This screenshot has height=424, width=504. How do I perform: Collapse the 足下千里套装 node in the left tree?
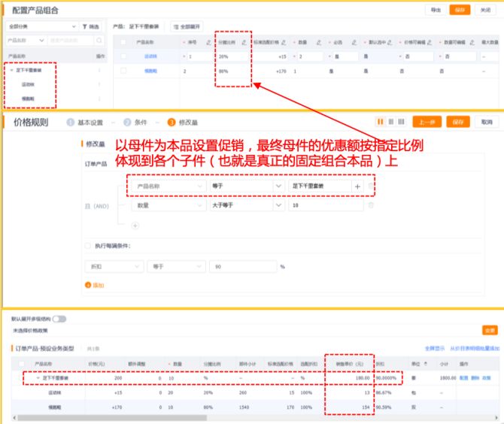point(11,70)
